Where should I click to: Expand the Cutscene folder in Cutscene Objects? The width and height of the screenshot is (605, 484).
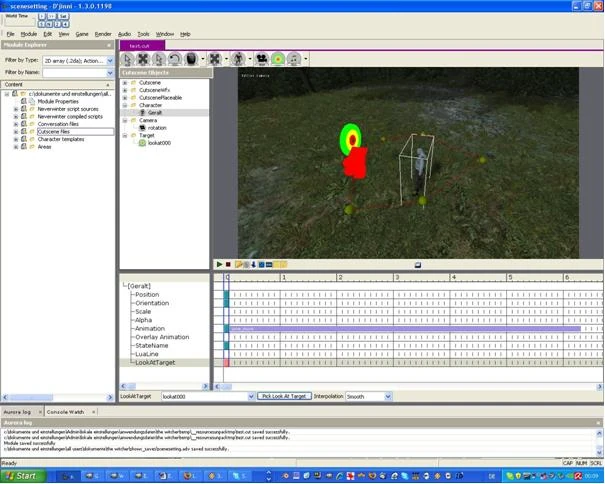tap(125, 83)
